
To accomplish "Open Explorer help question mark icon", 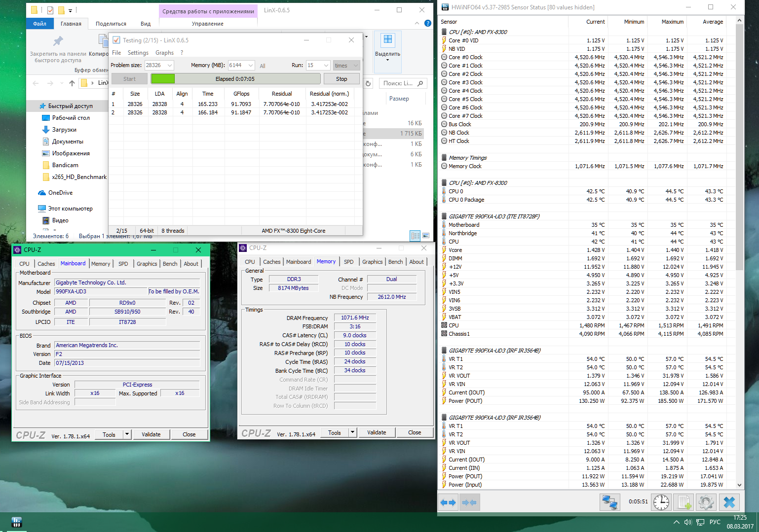I will pyautogui.click(x=428, y=23).
